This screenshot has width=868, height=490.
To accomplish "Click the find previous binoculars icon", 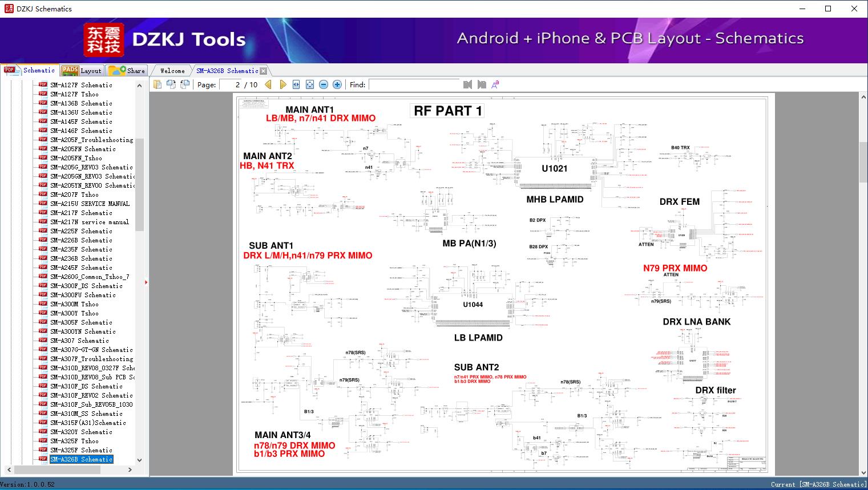I will (468, 84).
